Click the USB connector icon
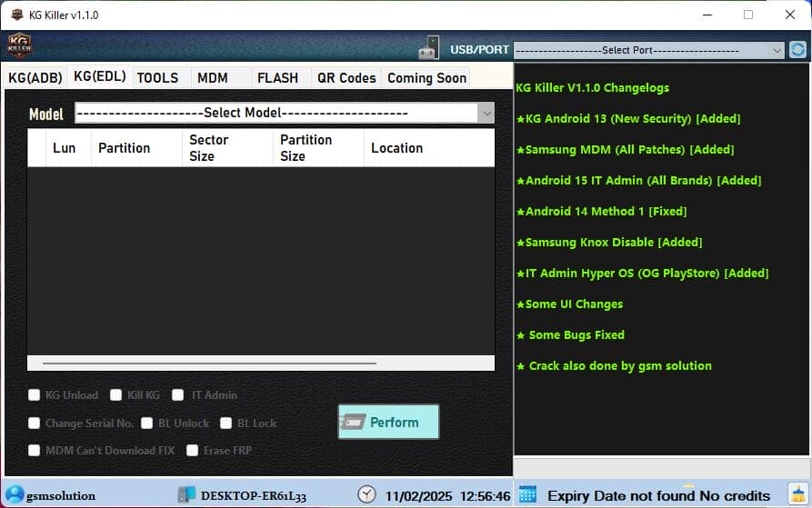The image size is (812, 508). [429, 48]
